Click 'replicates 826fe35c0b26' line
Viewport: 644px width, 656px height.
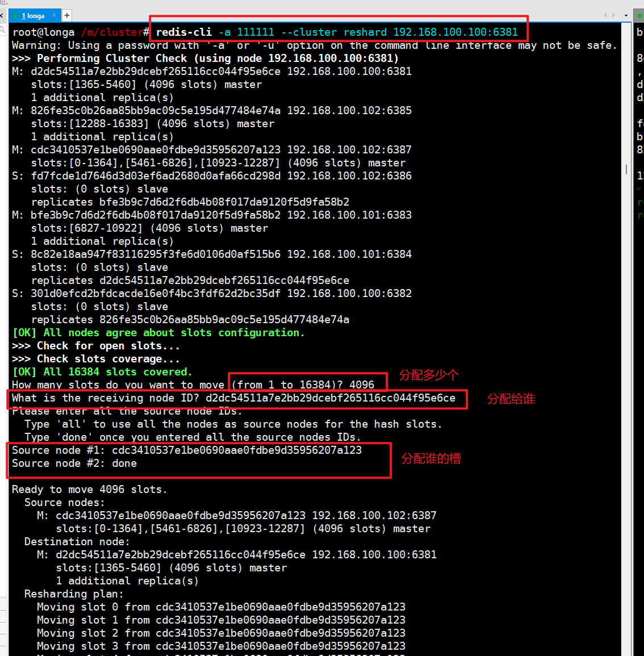point(190,320)
